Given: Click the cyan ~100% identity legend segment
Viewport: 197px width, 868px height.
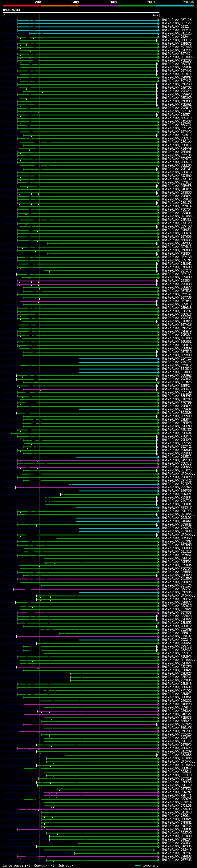Looking at the screenshot, I should coord(175,6).
